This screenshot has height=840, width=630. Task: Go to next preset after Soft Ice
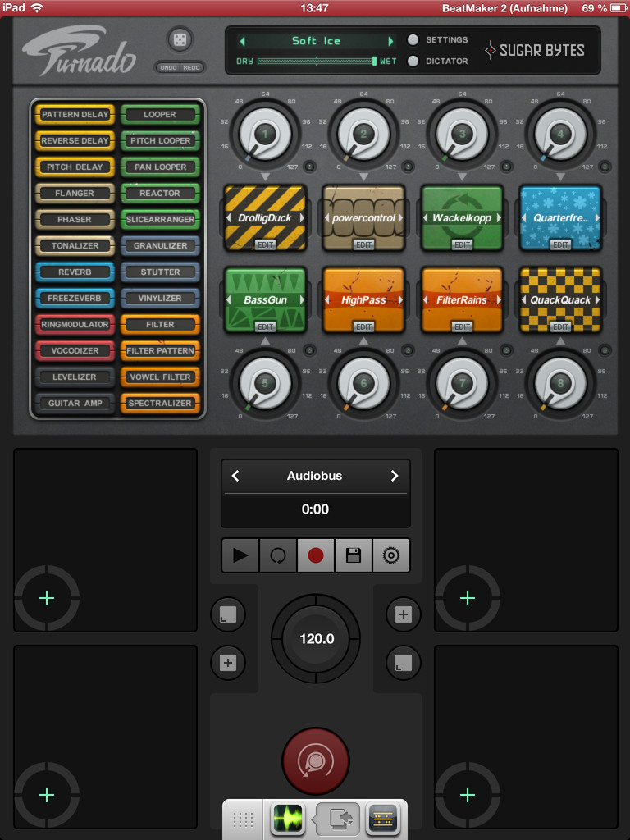coord(390,41)
